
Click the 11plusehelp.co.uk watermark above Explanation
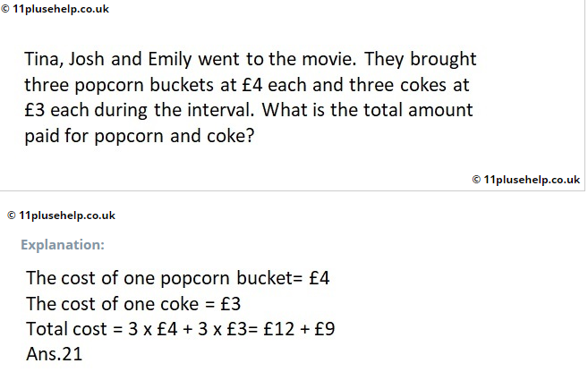point(62,215)
